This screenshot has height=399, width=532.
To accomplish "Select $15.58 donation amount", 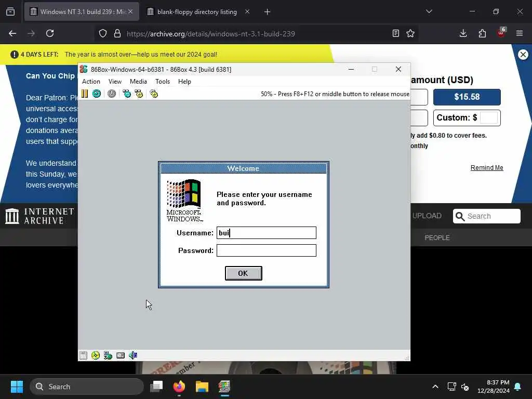I will pos(467,97).
